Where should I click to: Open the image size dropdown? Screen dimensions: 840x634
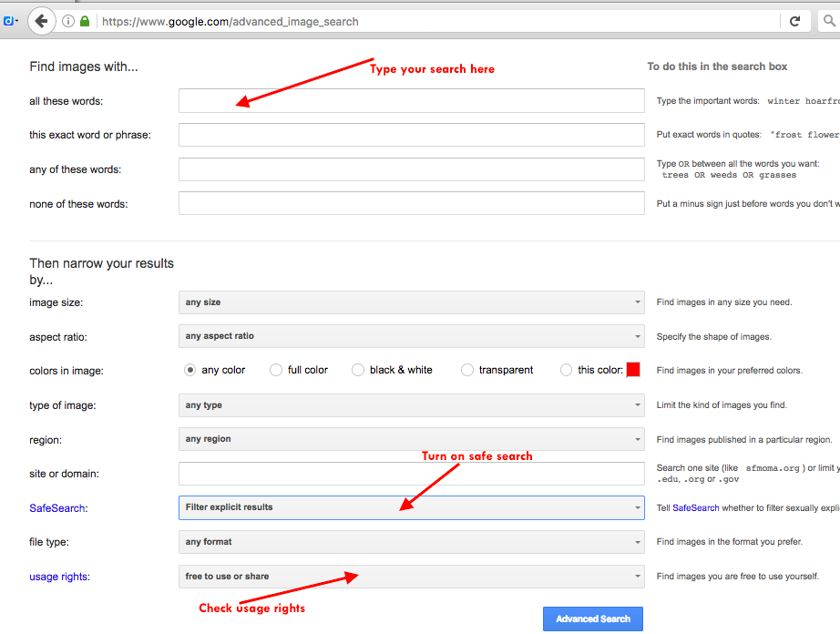pyautogui.click(x=412, y=302)
